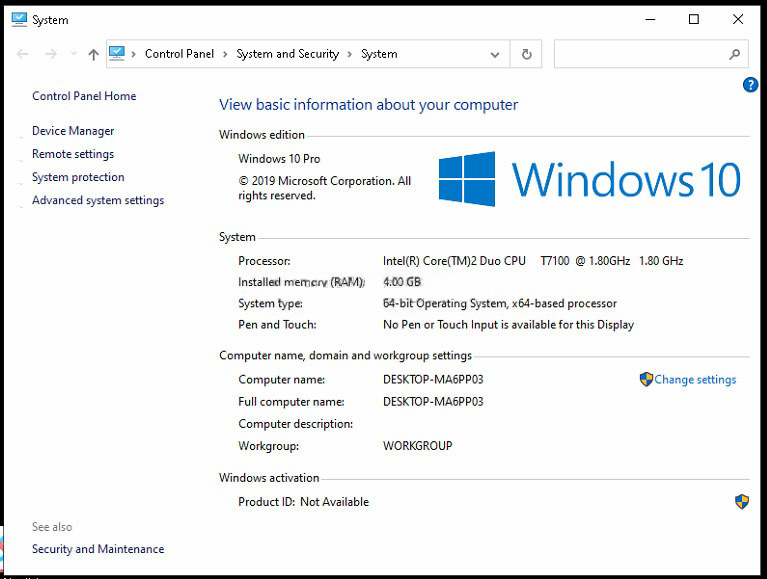Click the Back navigation arrow
Viewport: 767px width, 579px height.
23,54
